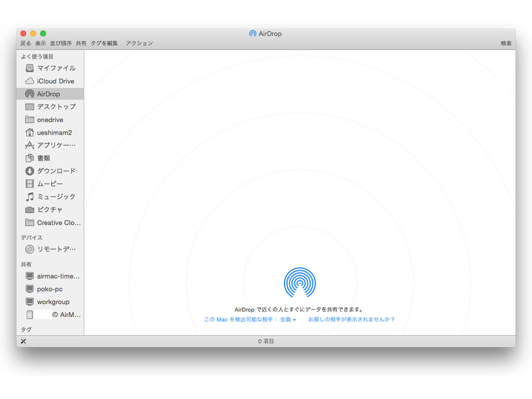Click the Applications (アプリケー…) icon
This screenshot has width=532, height=399.
30,145
